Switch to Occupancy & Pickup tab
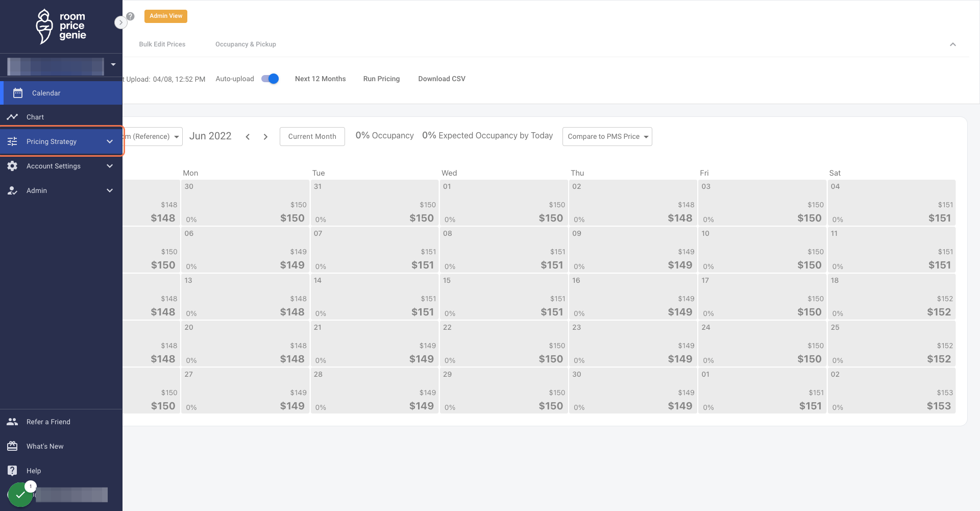The height and width of the screenshot is (511, 980). tap(246, 44)
